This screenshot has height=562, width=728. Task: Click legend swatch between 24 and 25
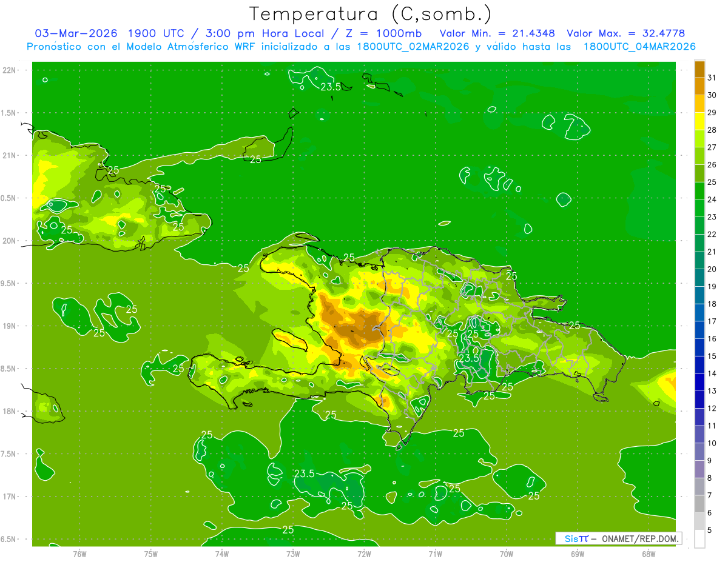click(699, 190)
